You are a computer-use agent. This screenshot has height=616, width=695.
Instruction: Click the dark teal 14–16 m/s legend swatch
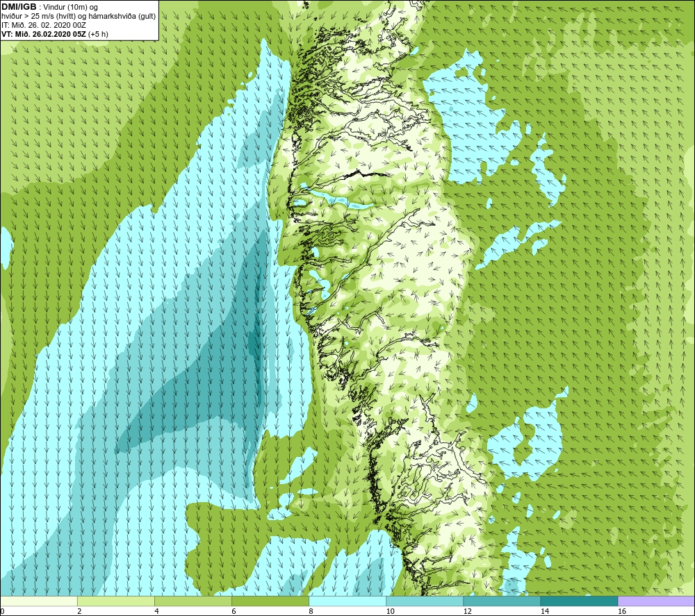(x=579, y=601)
